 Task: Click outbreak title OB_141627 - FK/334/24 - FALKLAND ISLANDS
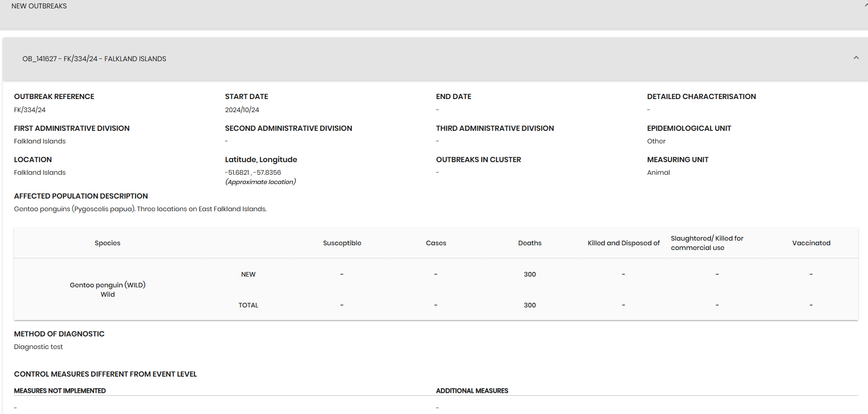click(x=94, y=59)
